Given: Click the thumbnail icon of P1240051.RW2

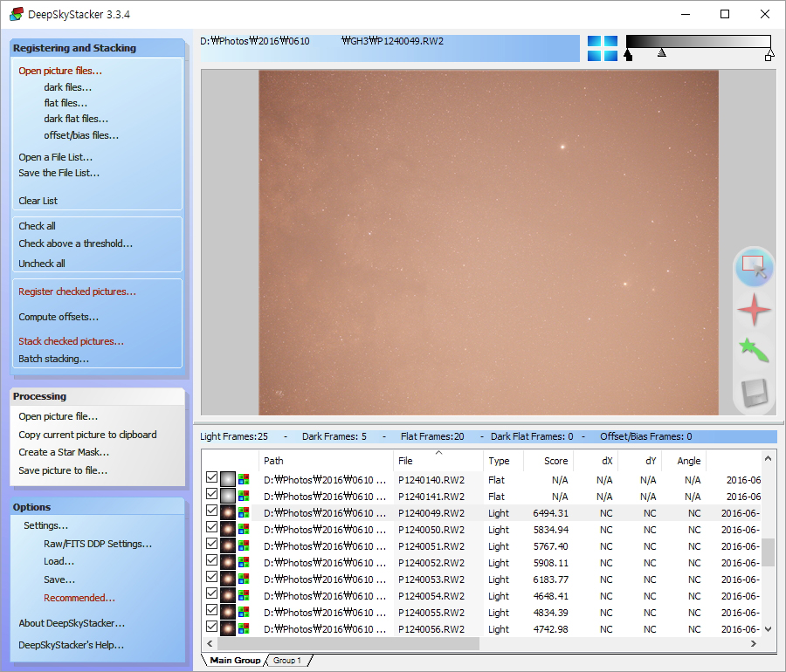Looking at the screenshot, I should (x=228, y=545).
